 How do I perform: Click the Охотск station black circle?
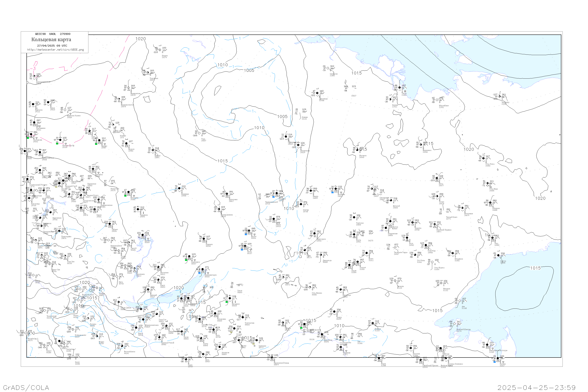(x=498, y=256)
